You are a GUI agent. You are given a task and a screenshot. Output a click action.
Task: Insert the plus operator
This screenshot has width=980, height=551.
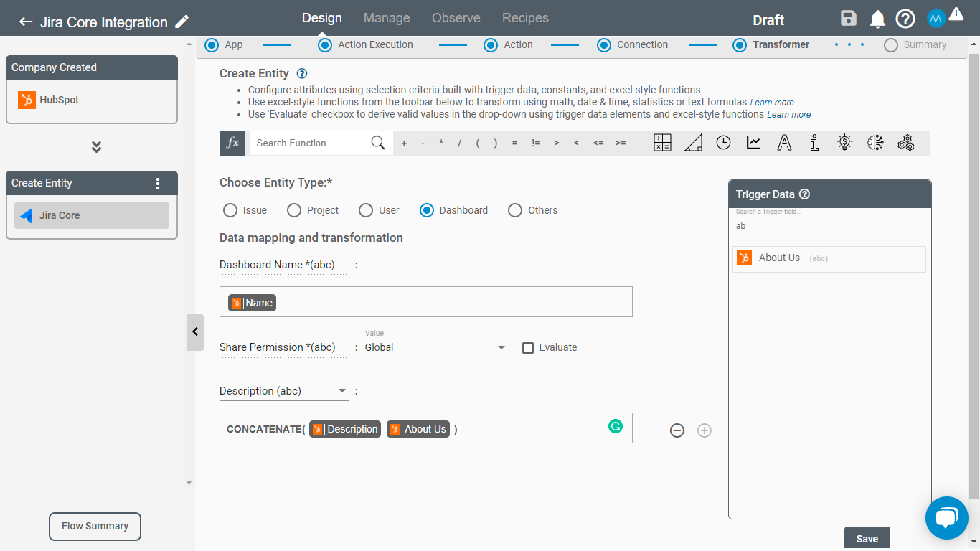(404, 143)
